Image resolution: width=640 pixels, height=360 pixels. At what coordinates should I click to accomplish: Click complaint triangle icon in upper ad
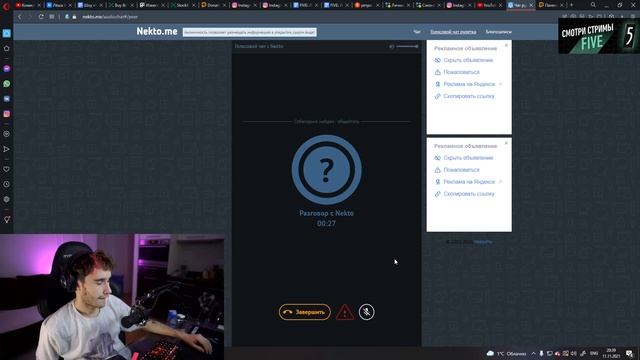[x=438, y=72]
